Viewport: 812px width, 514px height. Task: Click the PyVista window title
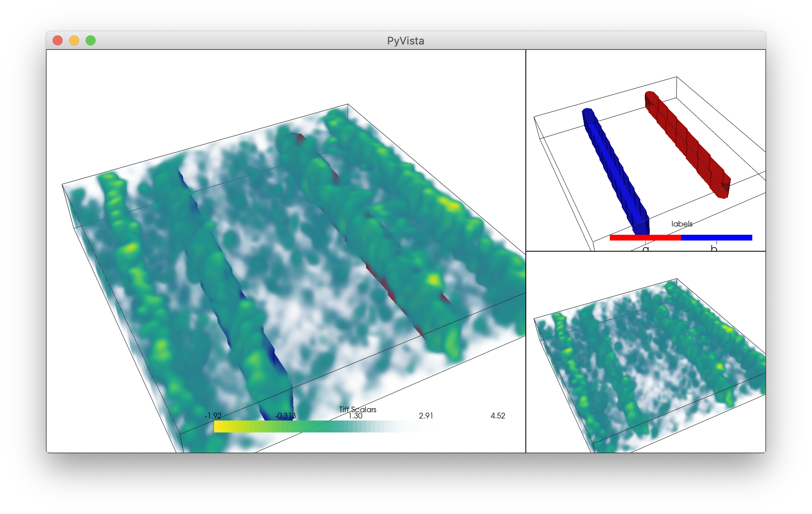point(406,41)
